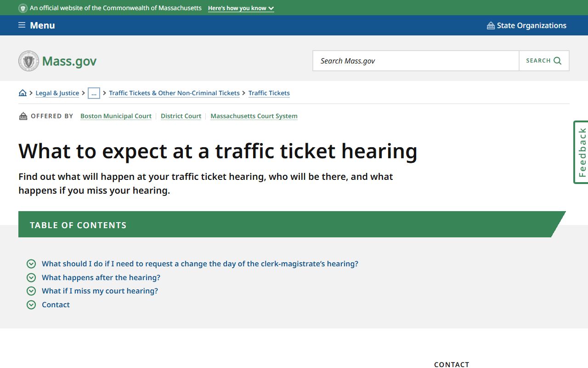Click the state seal in the official banner
This screenshot has width=588, height=368.
tap(23, 8)
